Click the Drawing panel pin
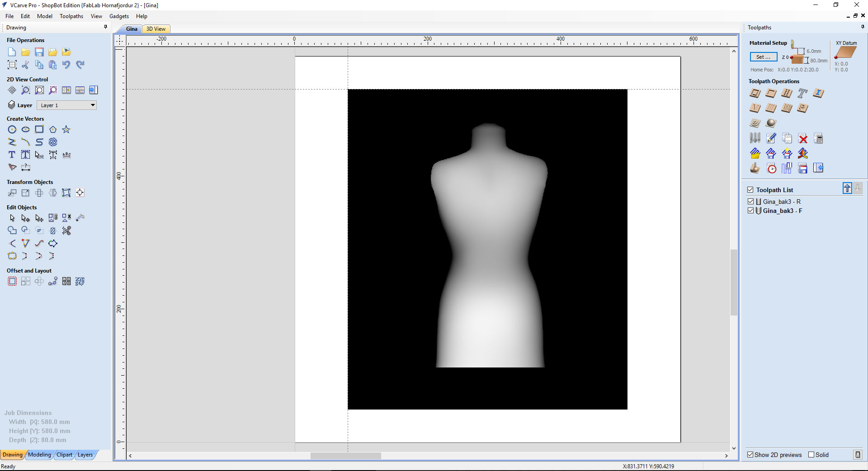Image resolution: width=868 pixels, height=471 pixels. 106,27
